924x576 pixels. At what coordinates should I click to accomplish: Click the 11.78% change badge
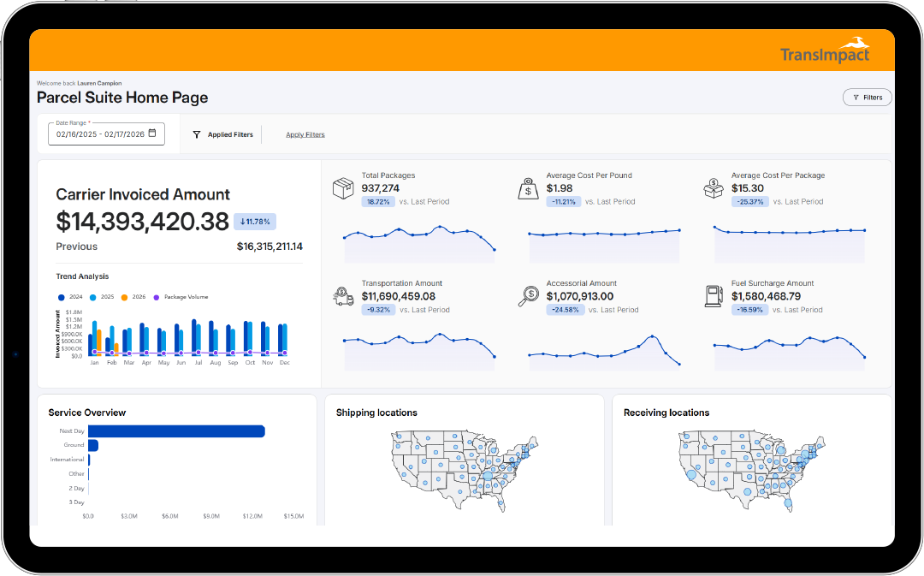point(254,222)
